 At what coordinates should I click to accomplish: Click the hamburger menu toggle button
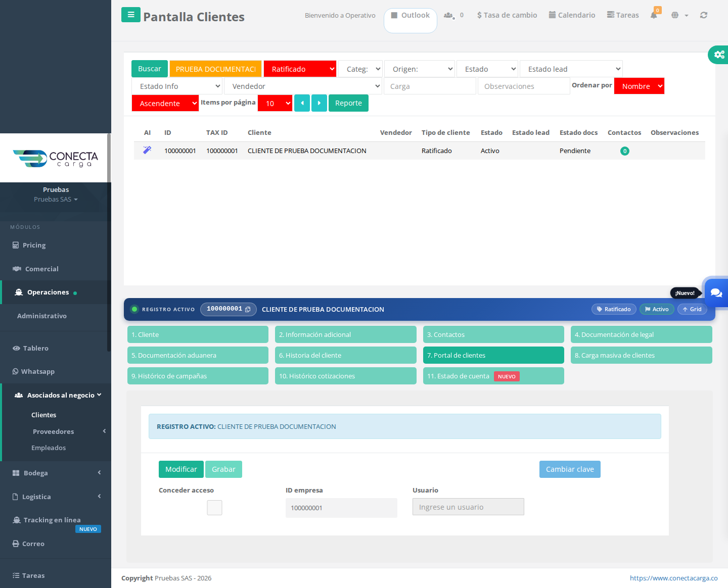tap(131, 15)
